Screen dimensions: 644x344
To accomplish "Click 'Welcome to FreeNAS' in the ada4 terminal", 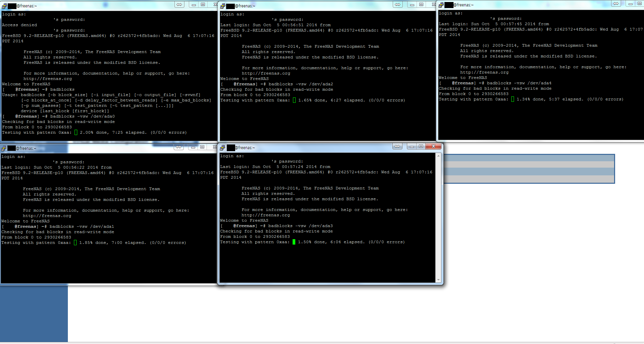I will pyautogui.click(x=463, y=78).
